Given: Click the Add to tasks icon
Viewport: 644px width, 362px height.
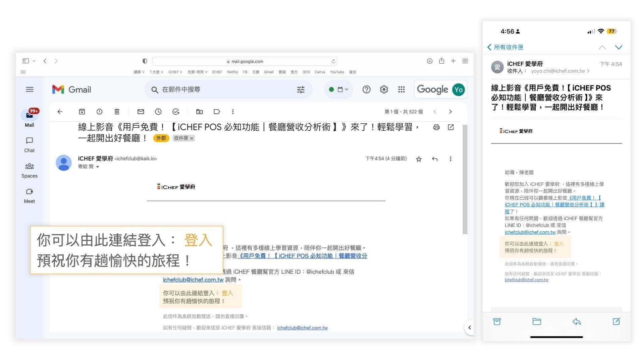Looking at the screenshot, I should tap(176, 112).
